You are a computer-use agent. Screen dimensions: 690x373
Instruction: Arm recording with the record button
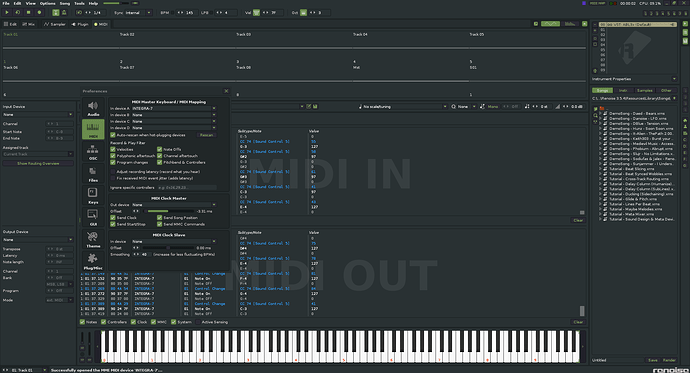tap(39, 12)
